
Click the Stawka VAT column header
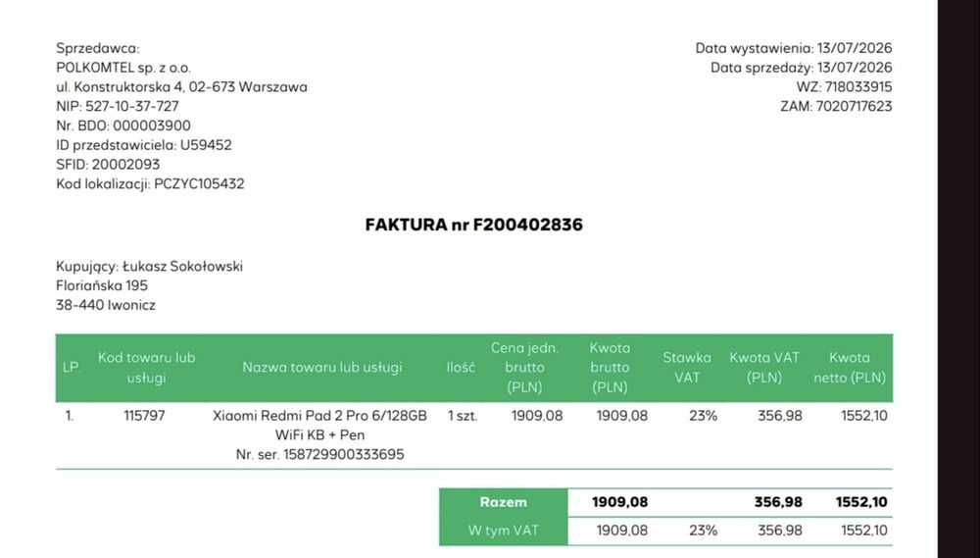point(687,367)
